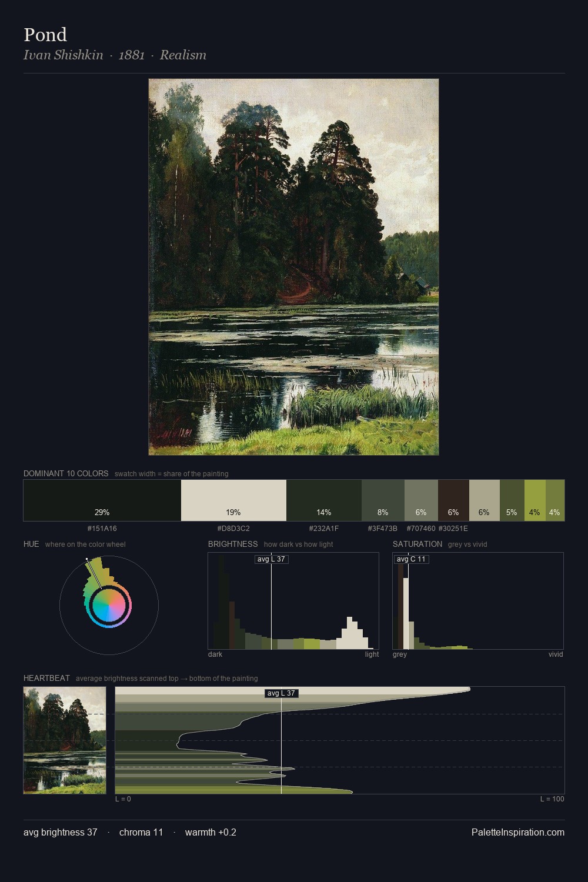Click the small painting thumbnail beside Heartbeat chart

(65, 740)
